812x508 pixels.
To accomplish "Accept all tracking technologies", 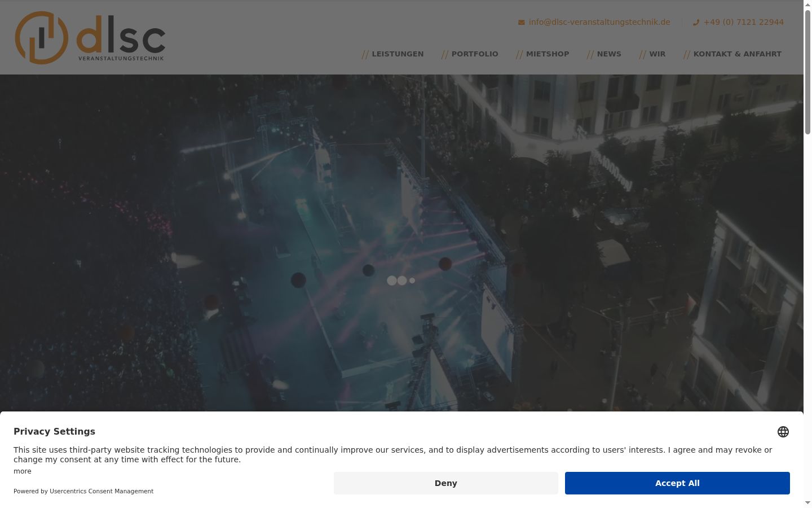I will point(677,483).
